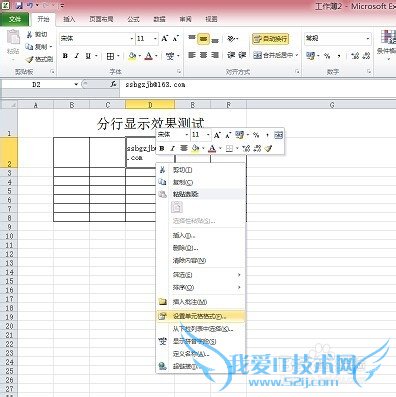Open the Merge and Center (合并后居中) dropdown arrow

click(x=296, y=55)
